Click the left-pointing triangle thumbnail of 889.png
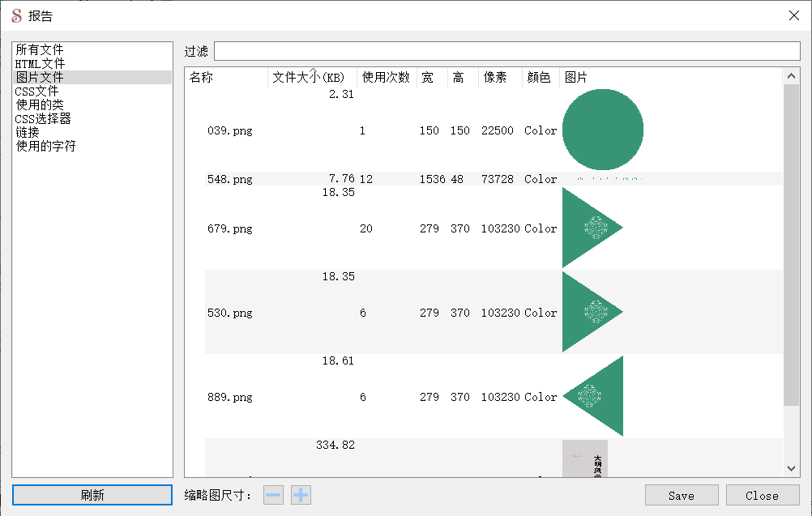The image size is (812, 516). pos(596,396)
